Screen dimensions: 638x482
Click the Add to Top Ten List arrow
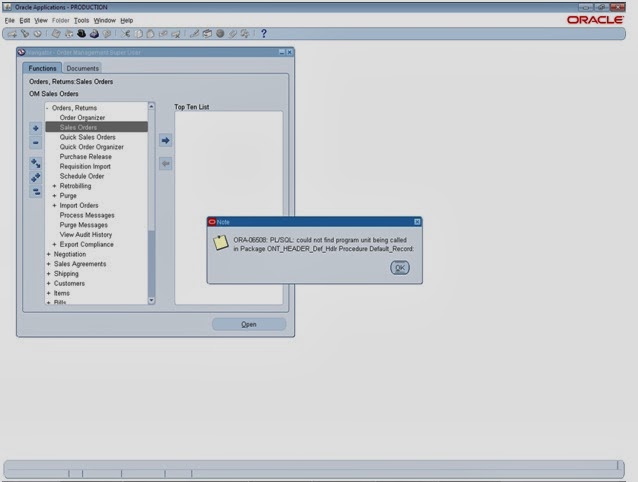point(166,141)
